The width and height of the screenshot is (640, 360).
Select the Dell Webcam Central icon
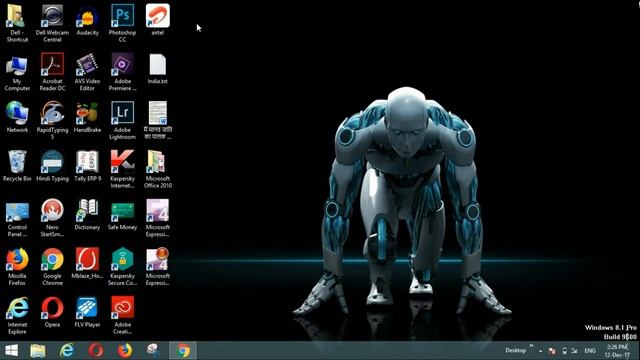(52, 16)
